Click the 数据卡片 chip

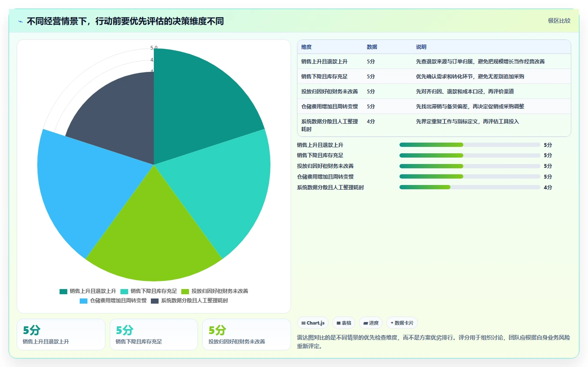coord(402,323)
